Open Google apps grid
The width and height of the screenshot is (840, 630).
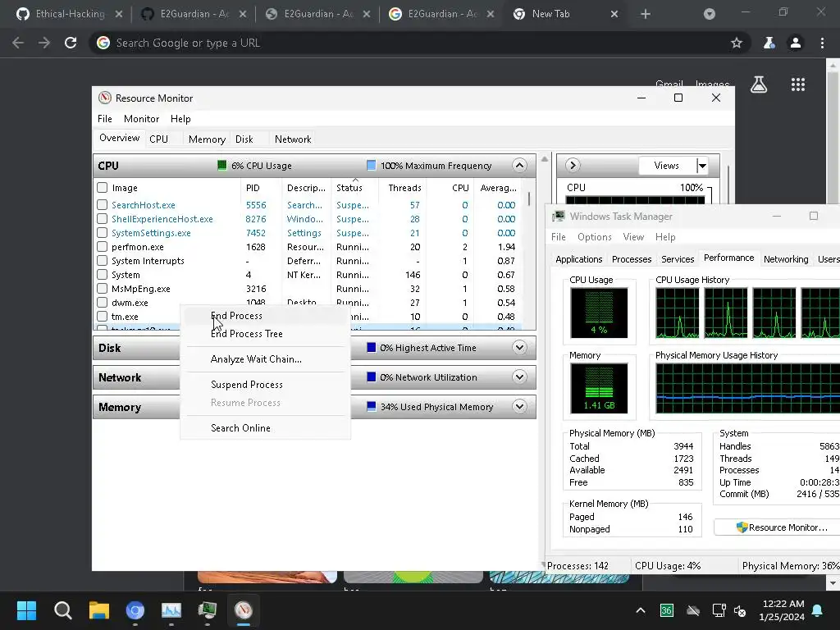(x=798, y=84)
